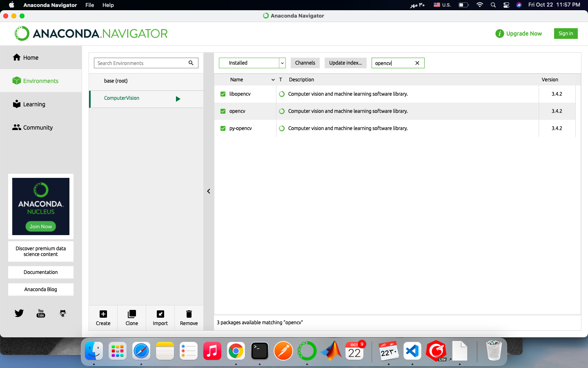
Task: Open the Community section
Action: coord(33,128)
